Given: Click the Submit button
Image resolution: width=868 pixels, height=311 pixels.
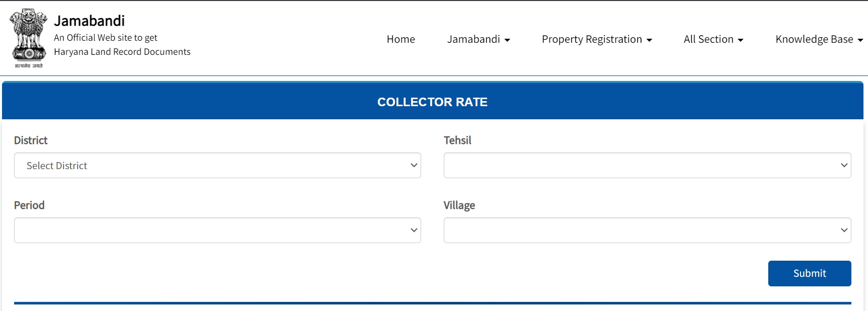Looking at the screenshot, I should pyautogui.click(x=809, y=273).
